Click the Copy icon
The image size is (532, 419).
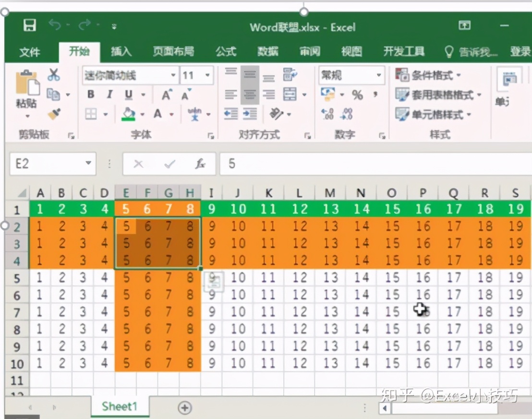[53, 93]
